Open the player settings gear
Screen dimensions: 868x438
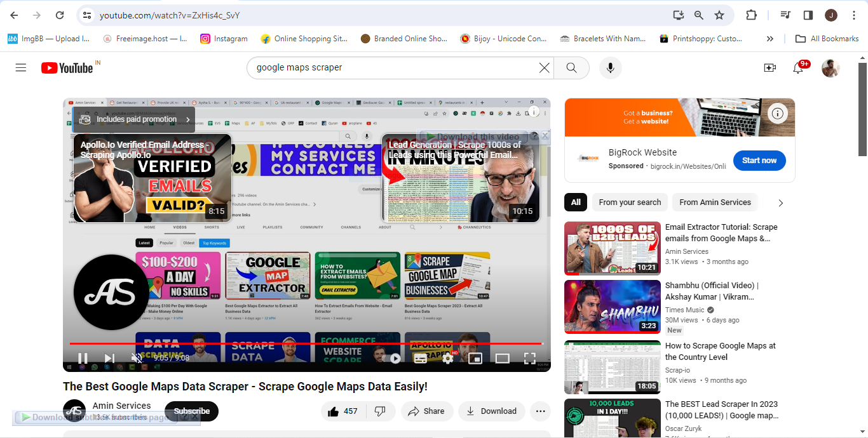[448, 358]
